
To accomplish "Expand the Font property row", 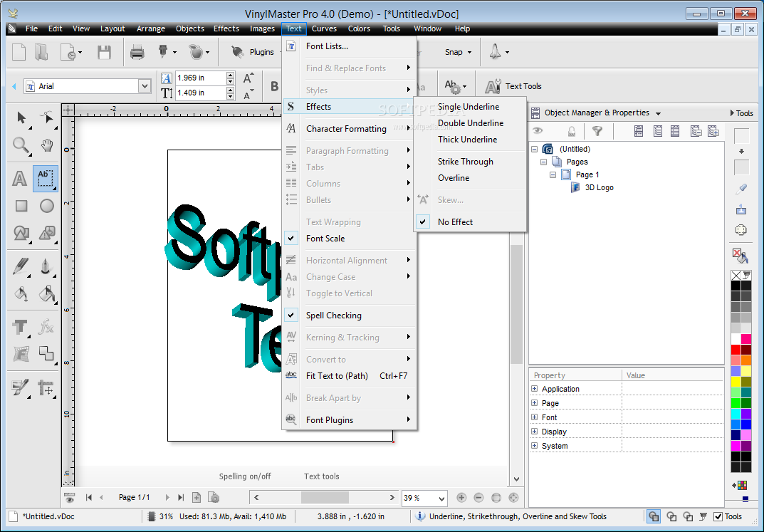I will pos(535,417).
